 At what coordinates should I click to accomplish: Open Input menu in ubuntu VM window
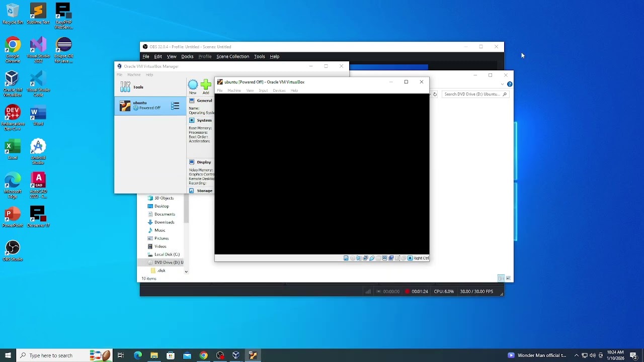click(x=263, y=90)
